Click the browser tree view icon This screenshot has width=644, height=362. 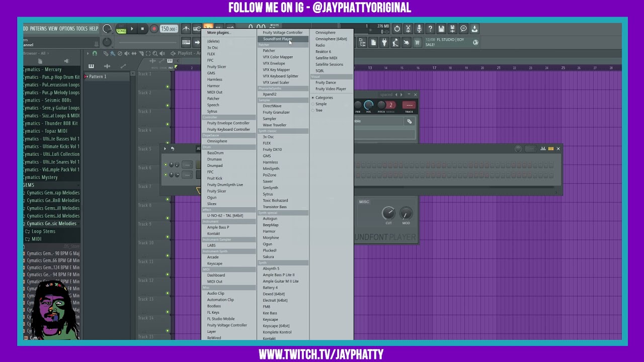pyautogui.click(x=362, y=42)
